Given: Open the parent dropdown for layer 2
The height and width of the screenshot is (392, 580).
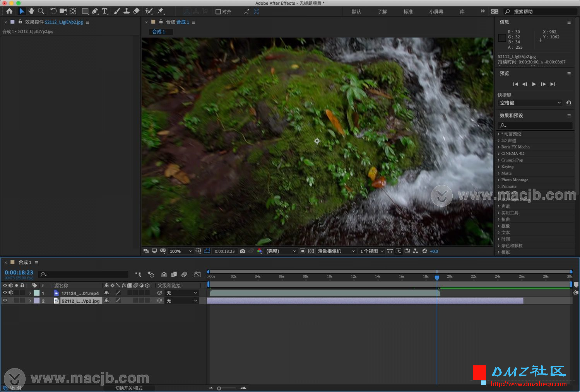Looking at the screenshot, I should click(x=182, y=301).
